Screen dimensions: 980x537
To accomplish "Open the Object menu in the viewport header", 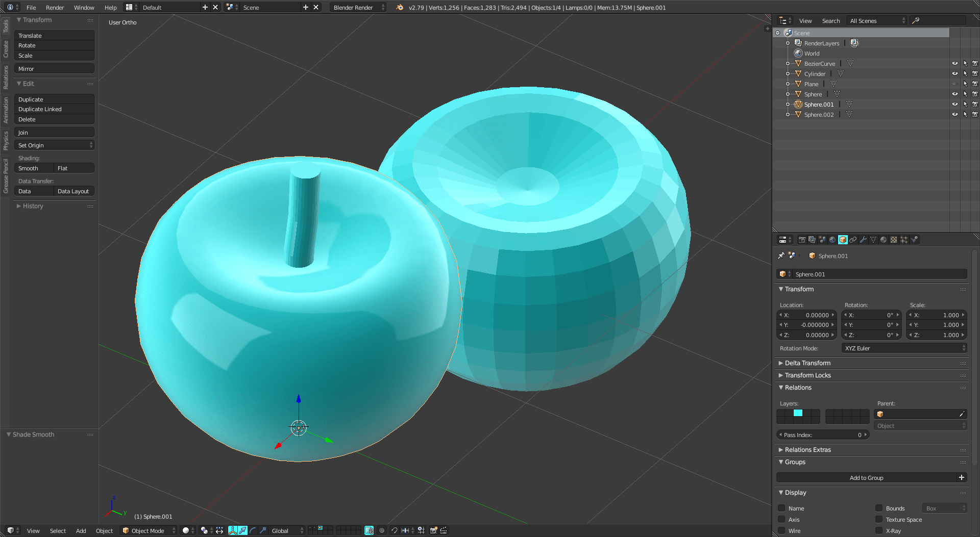I will (x=104, y=530).
